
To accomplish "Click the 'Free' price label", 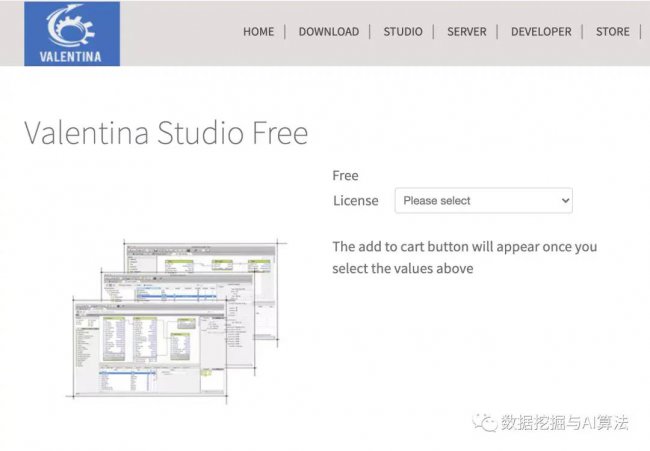I will click(345, 176).
